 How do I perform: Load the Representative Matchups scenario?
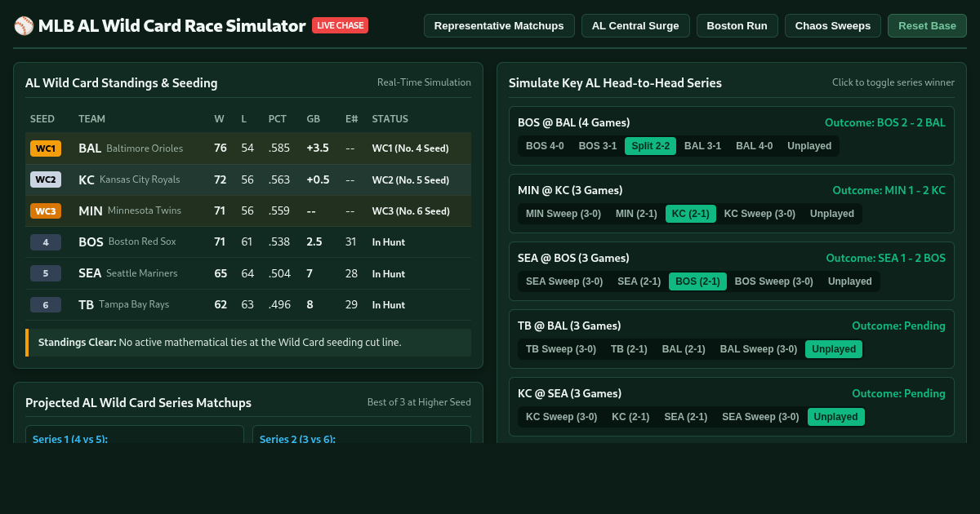[499, 25]
